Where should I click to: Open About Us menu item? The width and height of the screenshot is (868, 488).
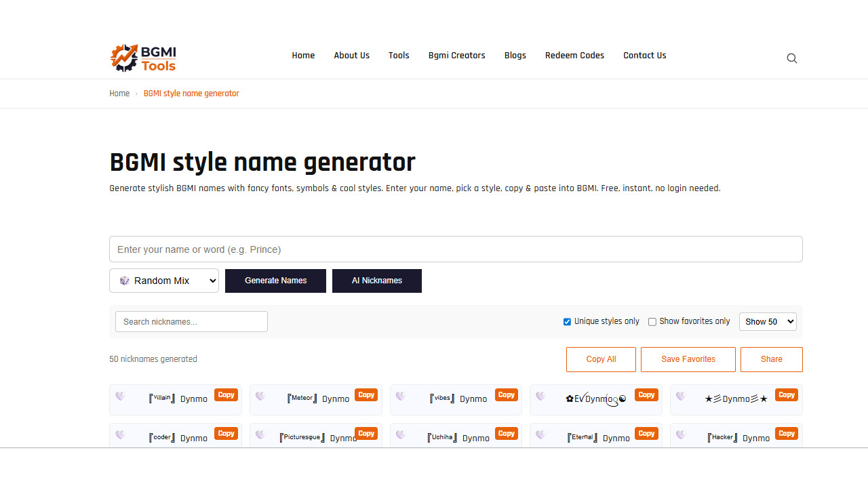pos(351,56)
